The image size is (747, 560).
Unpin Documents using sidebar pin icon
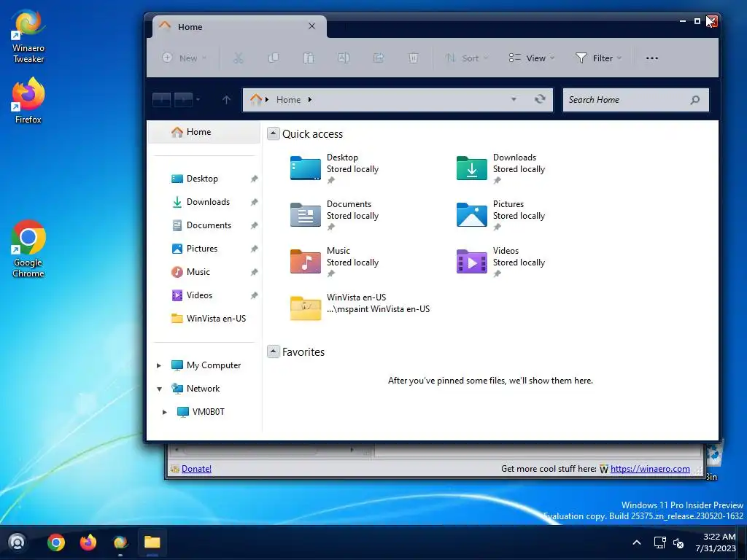[255, 225]
